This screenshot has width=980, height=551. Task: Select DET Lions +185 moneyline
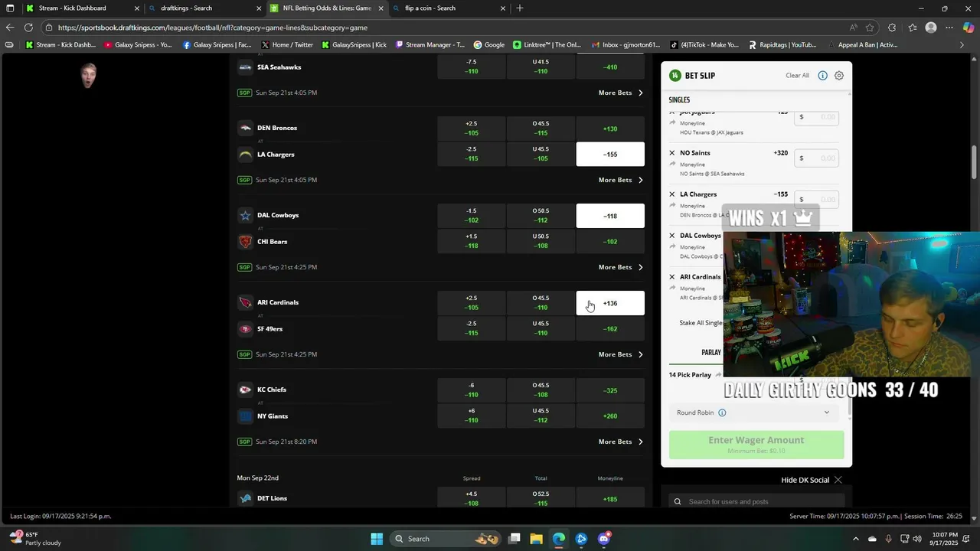610,499
